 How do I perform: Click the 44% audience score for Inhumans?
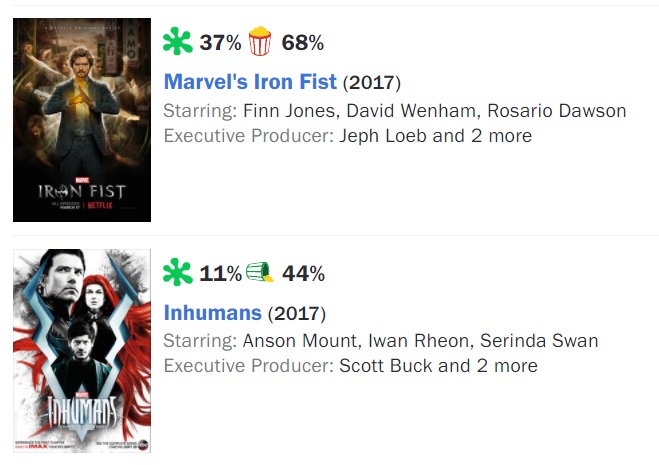coord(303,273)
